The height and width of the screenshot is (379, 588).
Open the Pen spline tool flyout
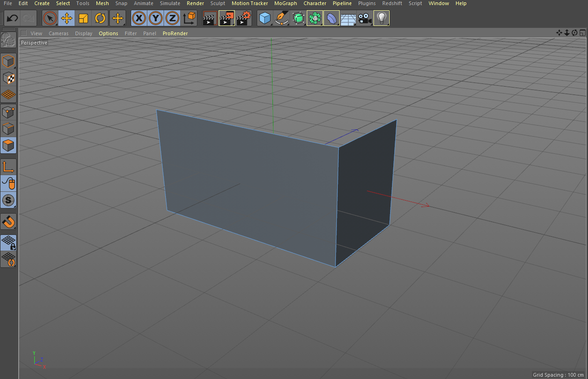tap(282, 19)
